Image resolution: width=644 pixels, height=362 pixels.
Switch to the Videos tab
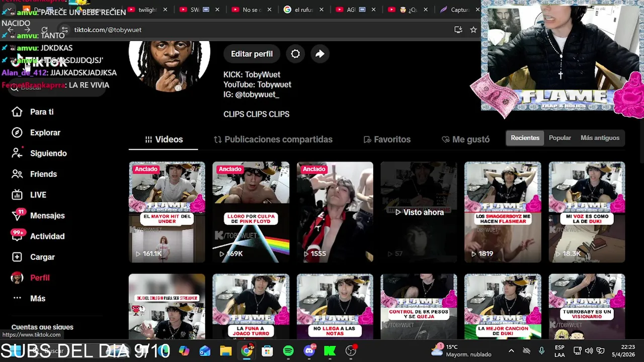164,139
